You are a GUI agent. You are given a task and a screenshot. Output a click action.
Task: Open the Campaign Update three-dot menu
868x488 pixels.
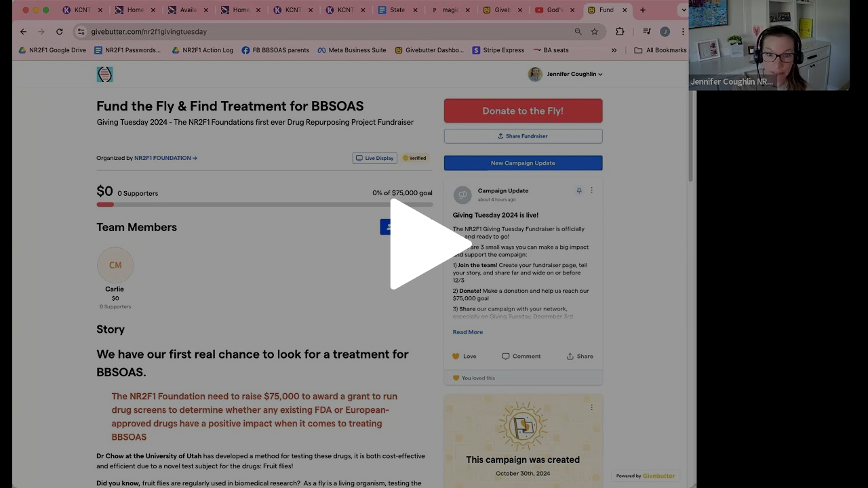591,191
